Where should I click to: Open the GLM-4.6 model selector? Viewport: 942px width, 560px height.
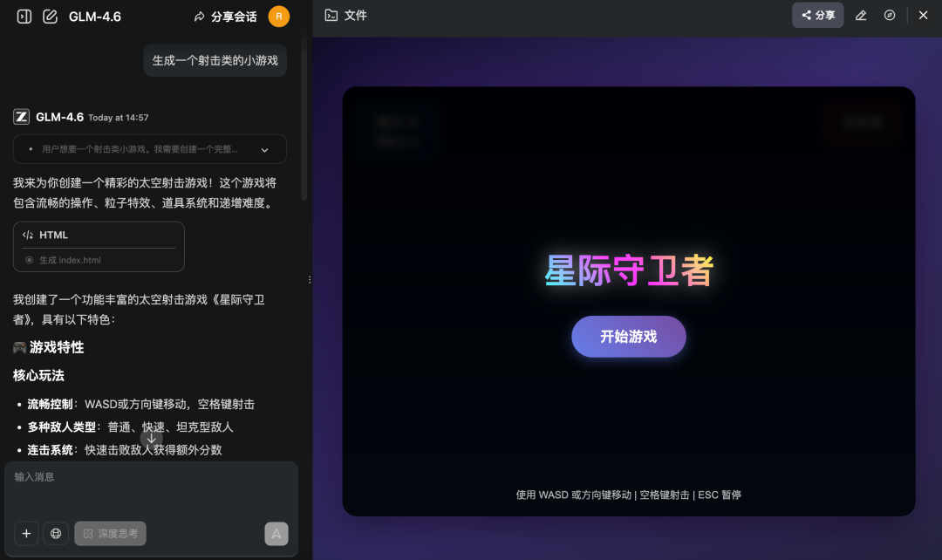point(95,17)
